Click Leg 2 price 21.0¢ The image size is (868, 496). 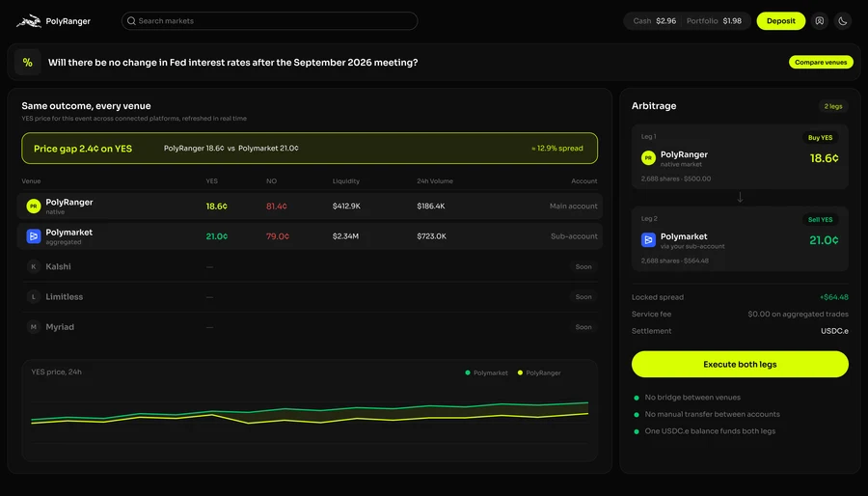(824, 240)
